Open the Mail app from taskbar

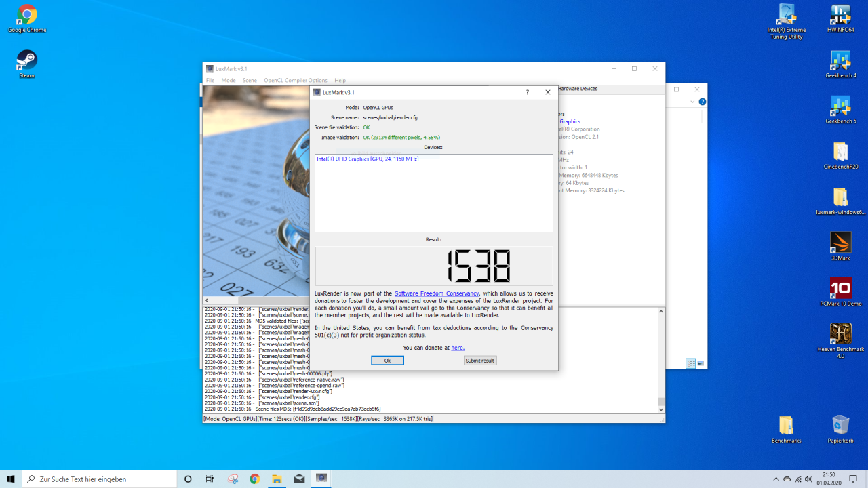click(299, 479)
